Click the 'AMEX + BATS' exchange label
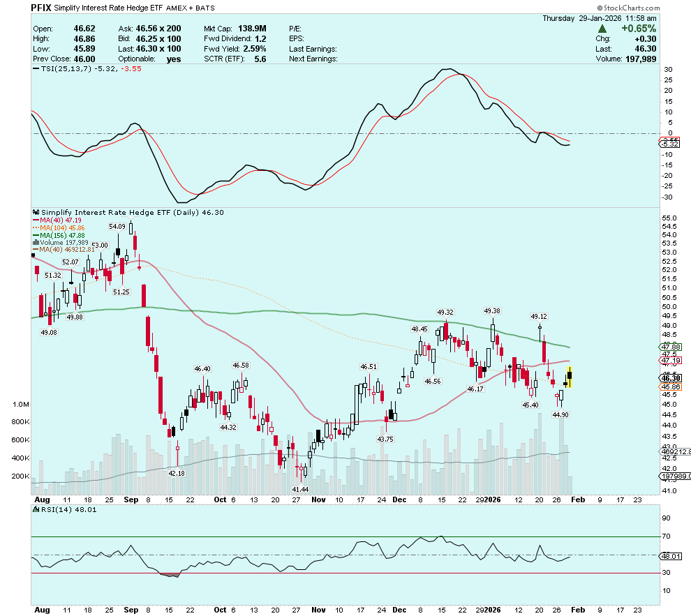 [191, 8]
